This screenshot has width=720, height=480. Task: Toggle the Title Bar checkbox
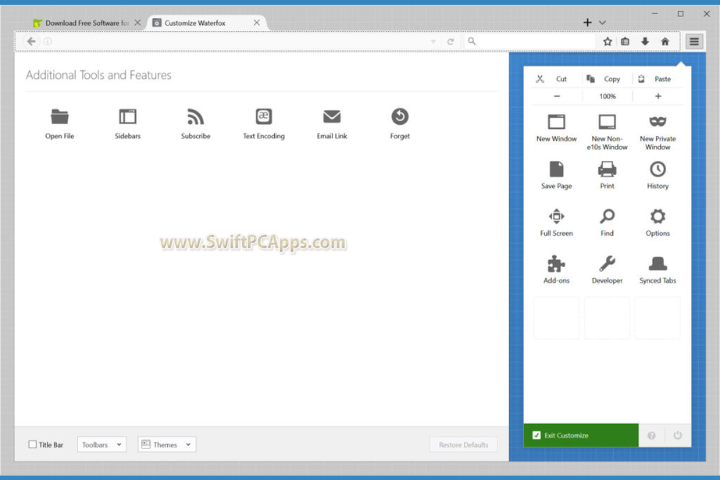[33, 444]
